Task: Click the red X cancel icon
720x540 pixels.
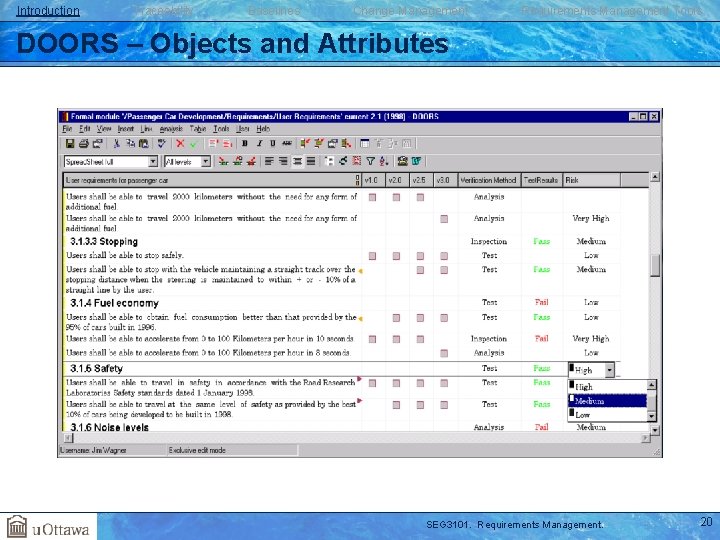Action: click(x=180, y=144)
